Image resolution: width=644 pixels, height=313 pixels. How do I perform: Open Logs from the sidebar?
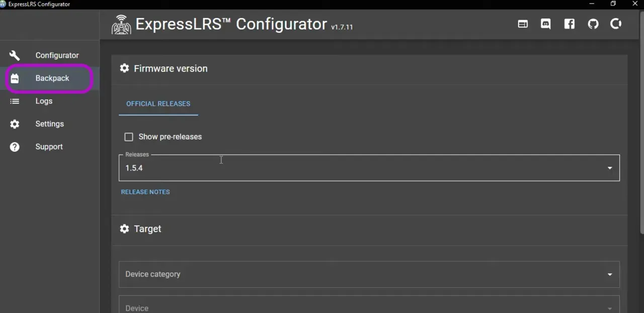pos(44,101)
